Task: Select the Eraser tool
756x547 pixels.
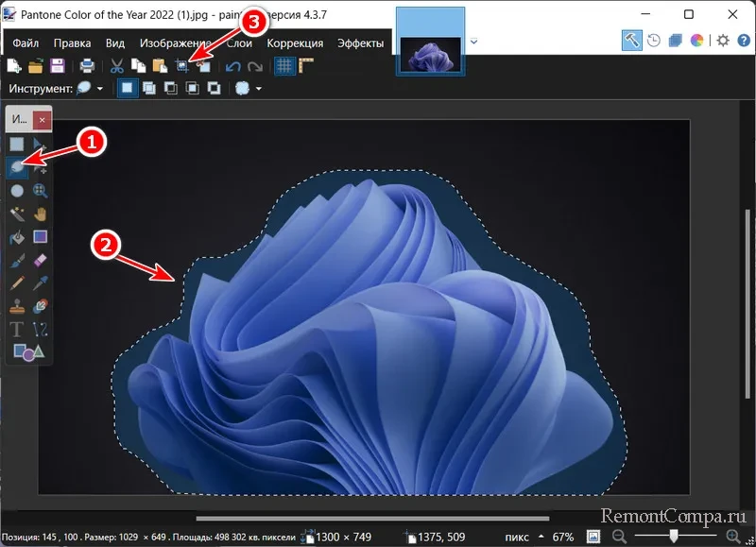Action: tap(40, 260)
